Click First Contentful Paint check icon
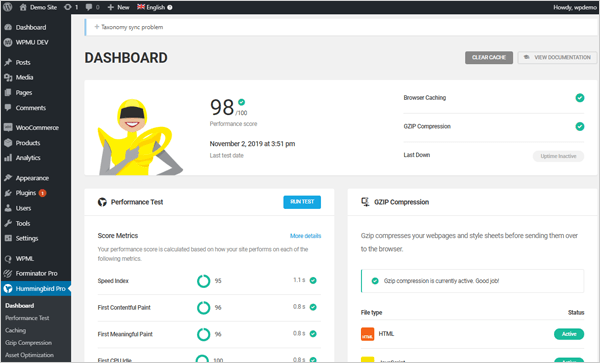Screen dimensions: 600x363 [x=313, y=307]
